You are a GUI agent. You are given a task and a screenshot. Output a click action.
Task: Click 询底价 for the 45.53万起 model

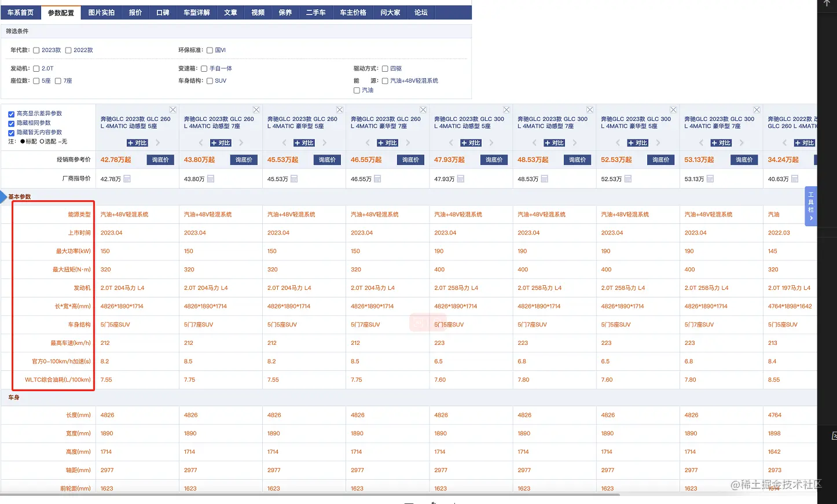tap(327, 160)
